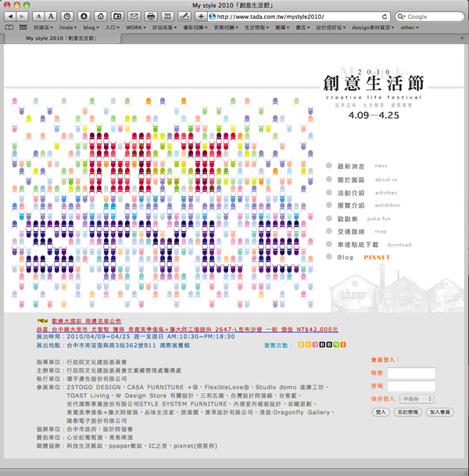The height and width of the screenshot is (476, 469).
Task: Expand the design素材資源 bookmarks folder
Action: click(x=373, y=27)
